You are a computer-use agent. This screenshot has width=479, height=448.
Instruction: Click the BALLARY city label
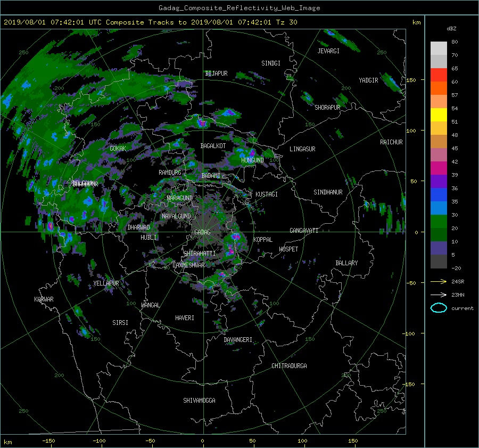click(346, 263)
